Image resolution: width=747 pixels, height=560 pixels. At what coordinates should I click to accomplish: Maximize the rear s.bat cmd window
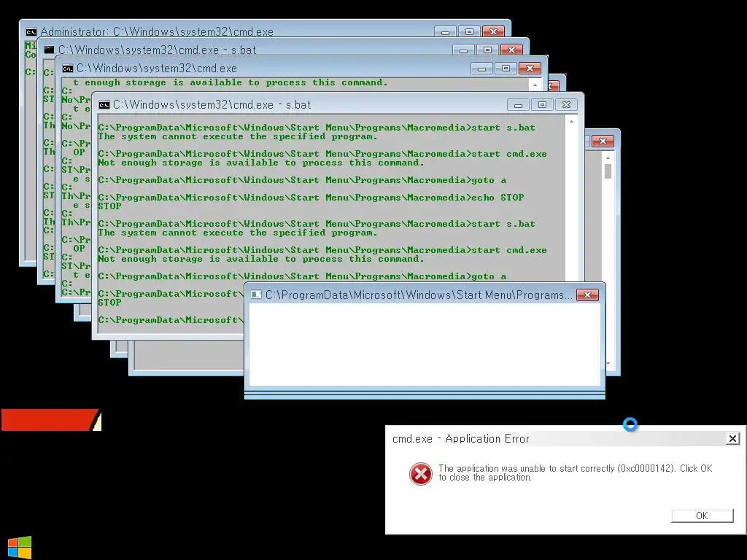tap(487, 50)
